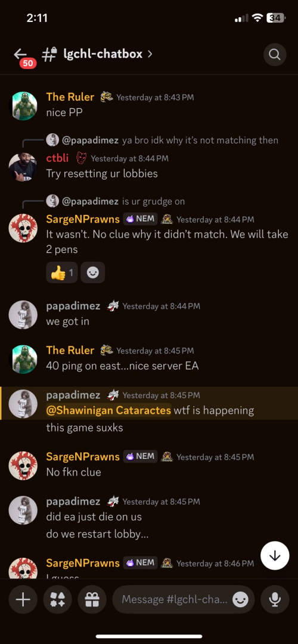Open the apps launcher icon in message bar
This screenshot has width=298, height=644.
(58, 599)
